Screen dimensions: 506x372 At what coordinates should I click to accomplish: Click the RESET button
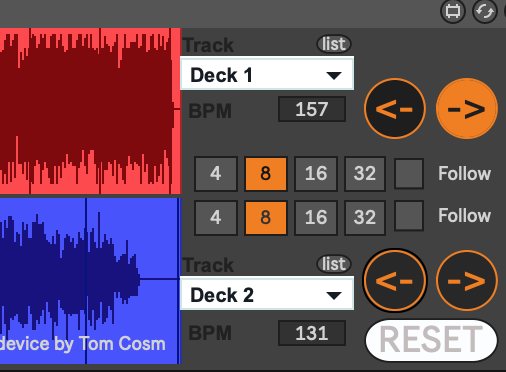pyautogui.click(x=431, y=340)
